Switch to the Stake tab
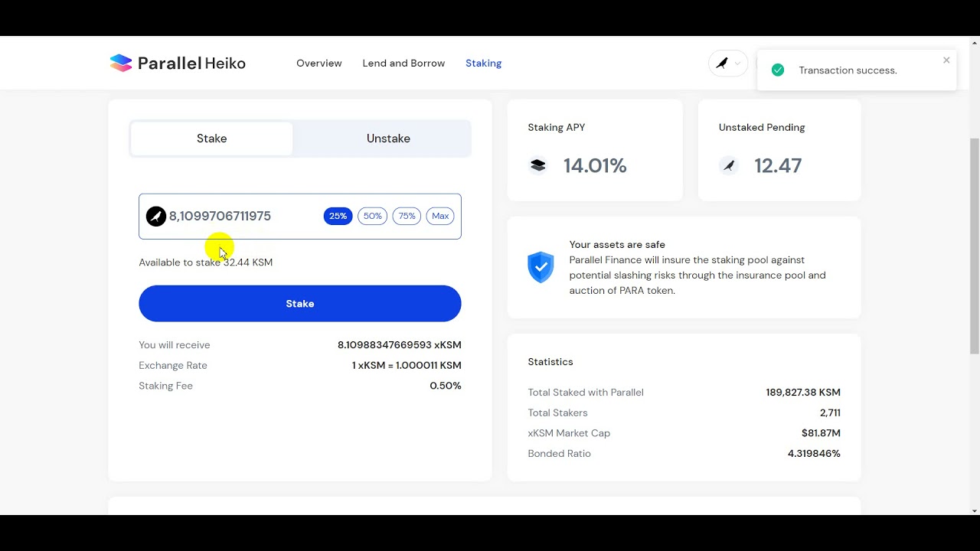 point(212,139)
